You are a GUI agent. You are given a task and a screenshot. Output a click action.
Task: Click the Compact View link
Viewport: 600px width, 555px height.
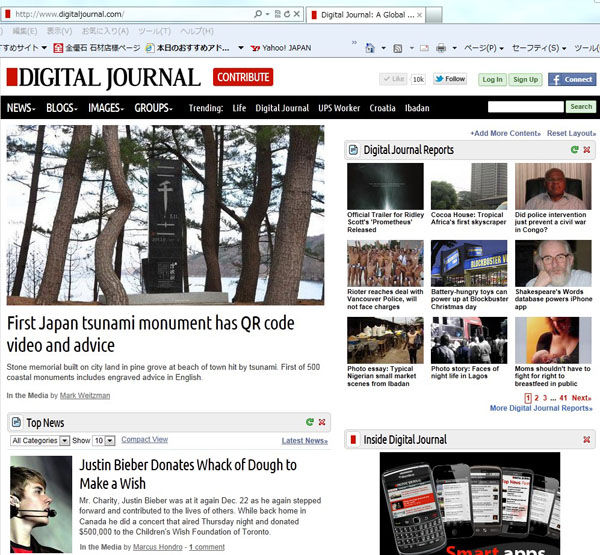tap(145, 439)
